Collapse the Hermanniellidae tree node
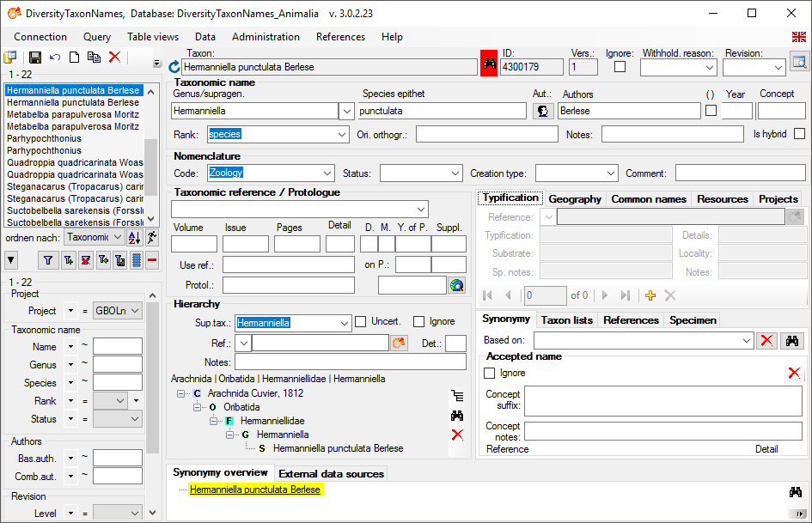The width and height of the screenshot is (812, 523). [x=213, y=421]
